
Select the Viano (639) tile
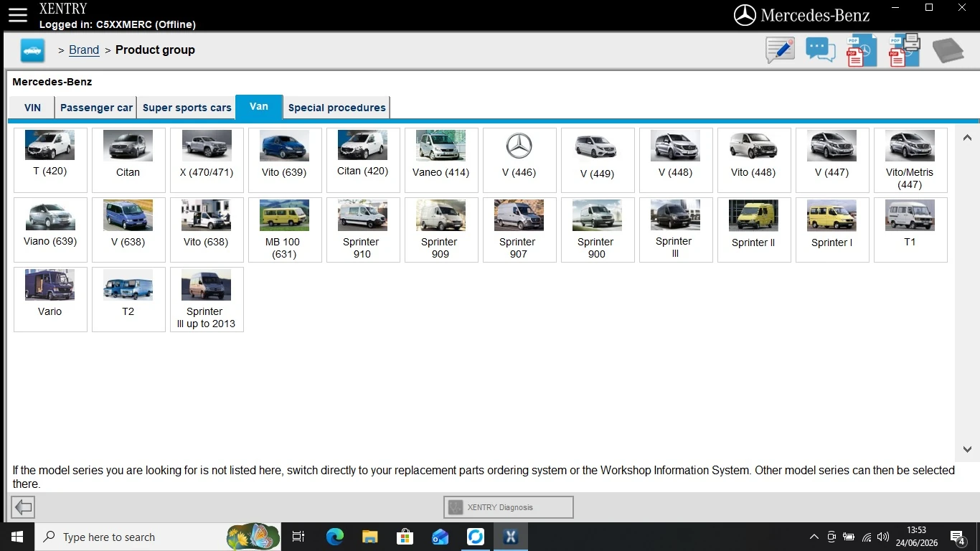click(50, 230)
